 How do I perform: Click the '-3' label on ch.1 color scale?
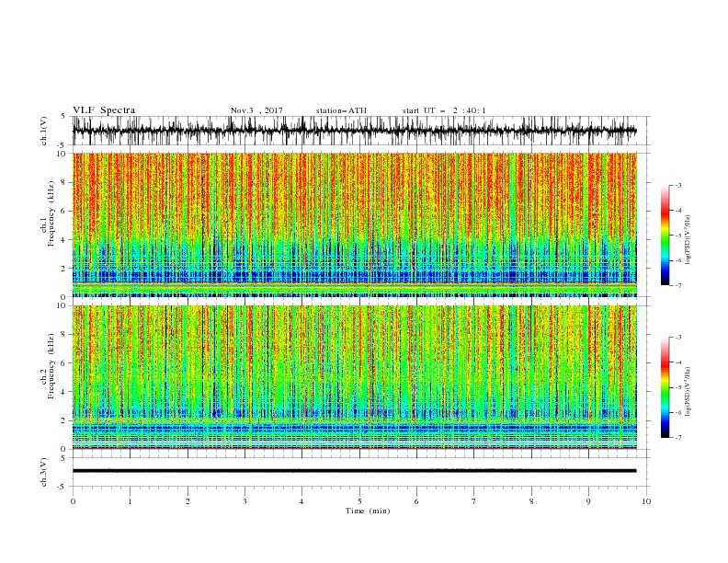[678, 185]
